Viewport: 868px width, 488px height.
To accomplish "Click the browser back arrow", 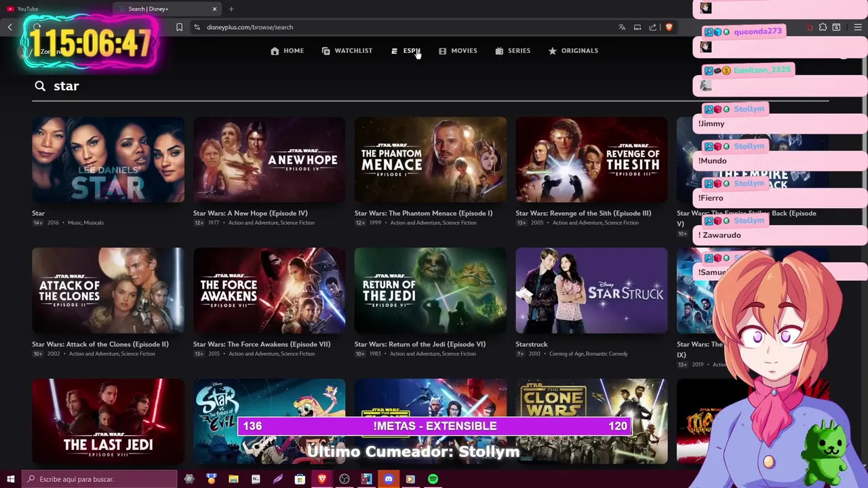I will tap(10, 27).
